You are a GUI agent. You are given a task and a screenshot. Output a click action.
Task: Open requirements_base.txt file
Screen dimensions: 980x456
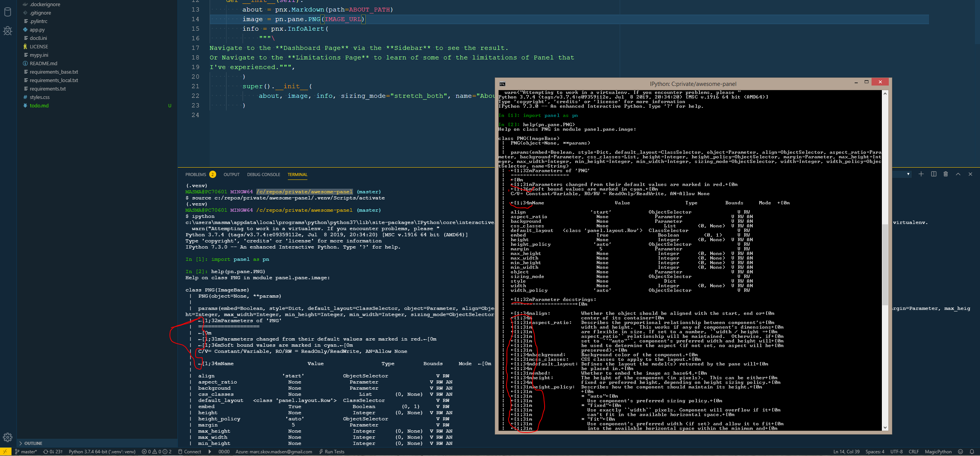tap(54, 72)
